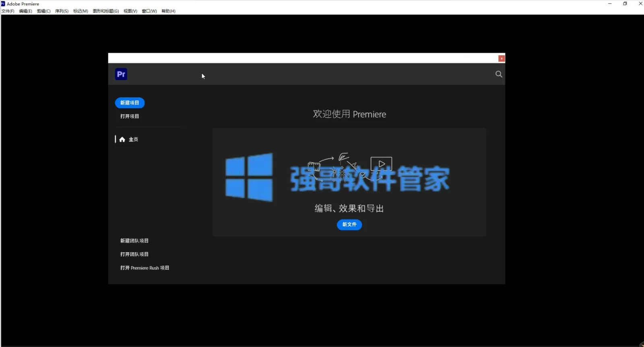
Task: Open the 序列(S) menu
Action: 62,11
